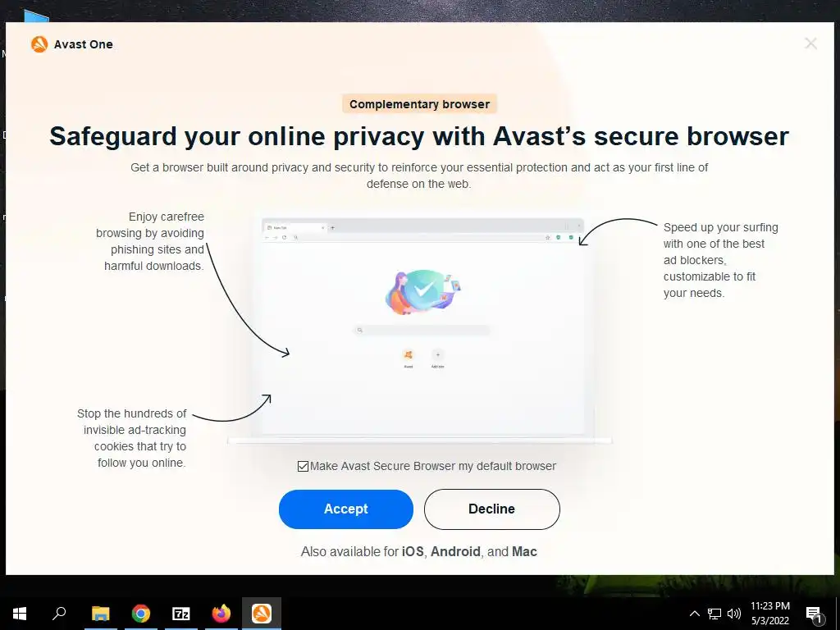Uncheck Make Avast Secure Browser my default browser
The height and width of the screenshot is (630, 840).
point(303,466)
